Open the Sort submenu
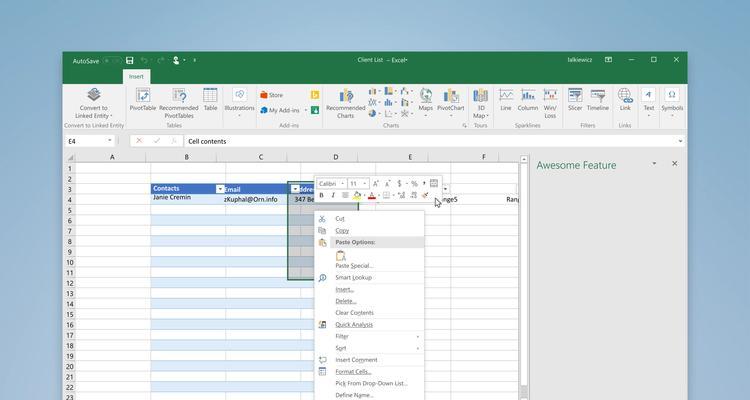 point(369,348)
